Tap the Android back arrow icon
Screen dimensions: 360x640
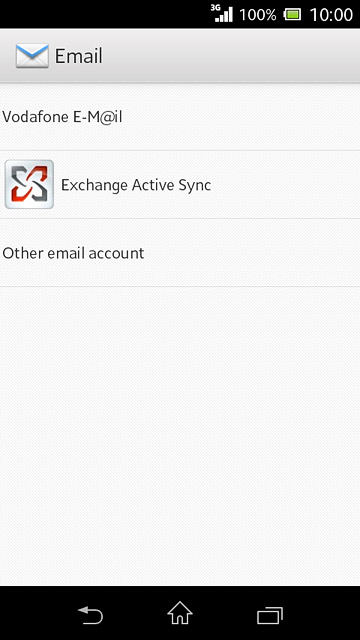(90, 615)
